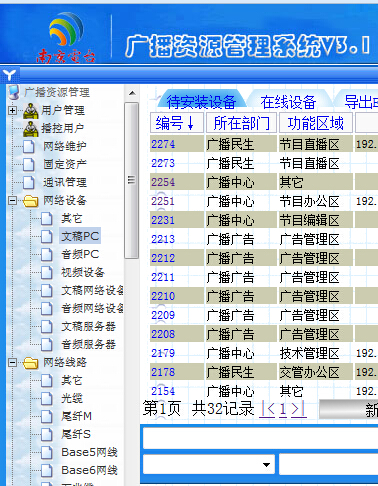Open record number 2254
Image resolution: width=378 pixels, height=486 pixels.
163,182
